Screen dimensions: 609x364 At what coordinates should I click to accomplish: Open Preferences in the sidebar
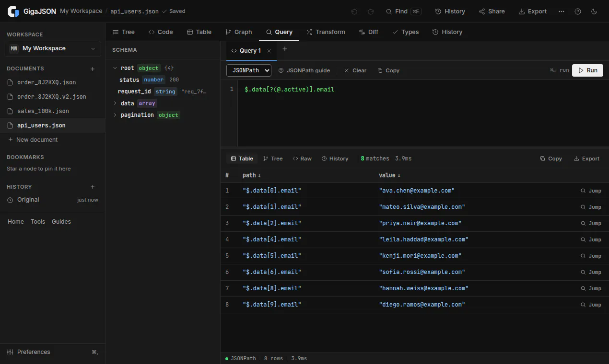pyautogui.click(x=53, y=352)
